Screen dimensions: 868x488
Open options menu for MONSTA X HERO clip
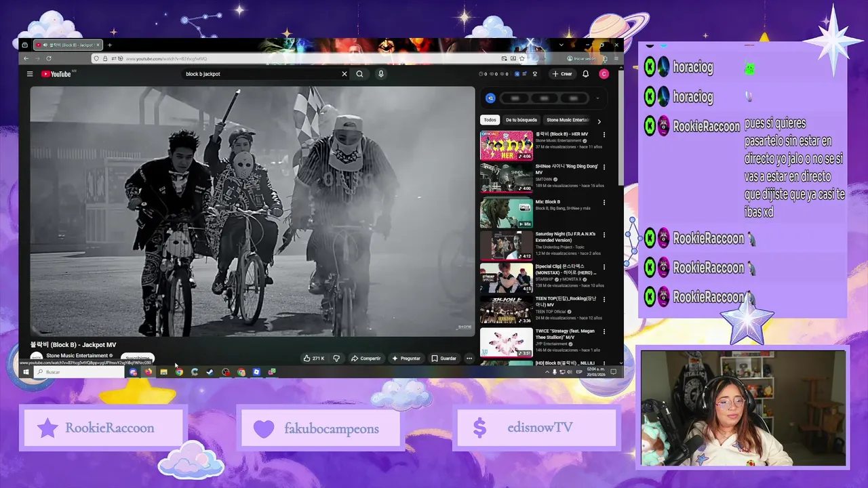pos(604,267)
